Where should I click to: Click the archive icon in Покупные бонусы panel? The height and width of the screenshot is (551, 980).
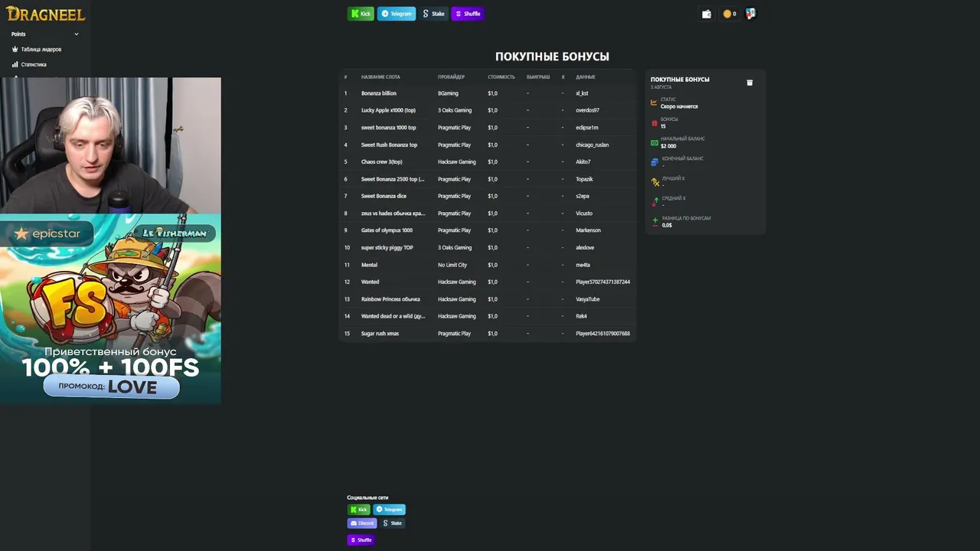click(750, 83)
